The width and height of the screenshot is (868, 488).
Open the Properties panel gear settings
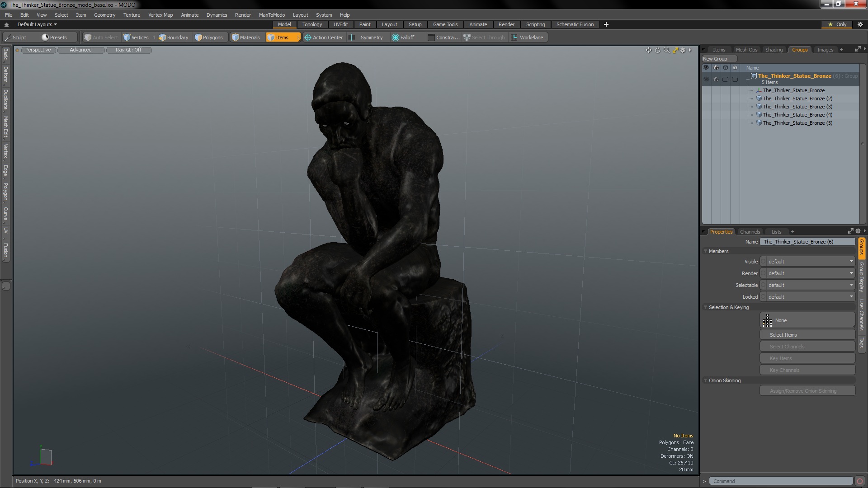tap(858, 231)
